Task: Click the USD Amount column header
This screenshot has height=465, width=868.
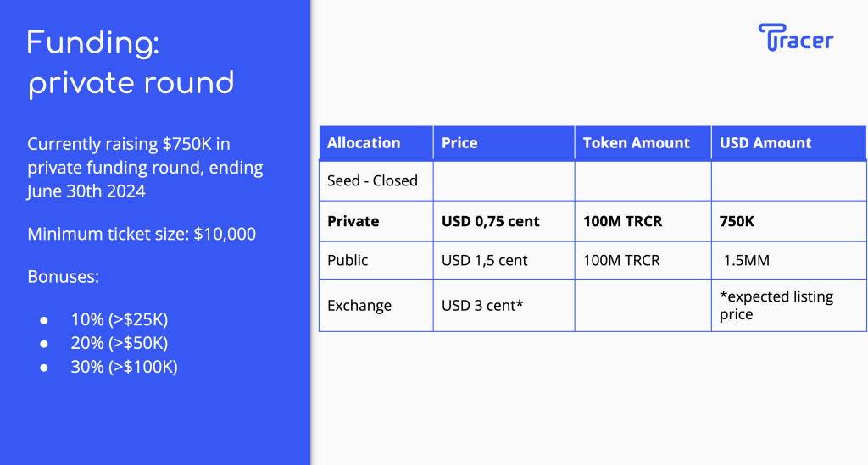Action: [x=765, y=143]
